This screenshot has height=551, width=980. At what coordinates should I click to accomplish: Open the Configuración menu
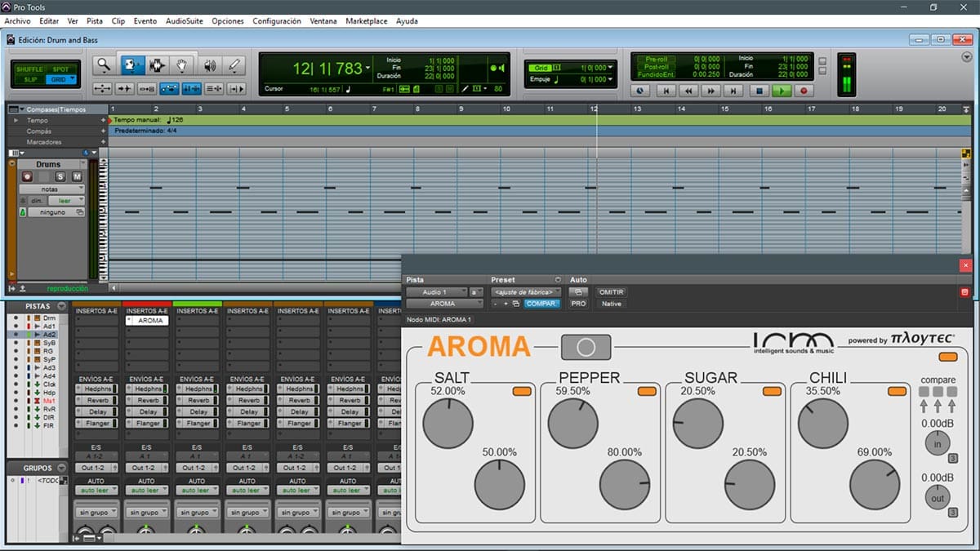coord(277,20)
